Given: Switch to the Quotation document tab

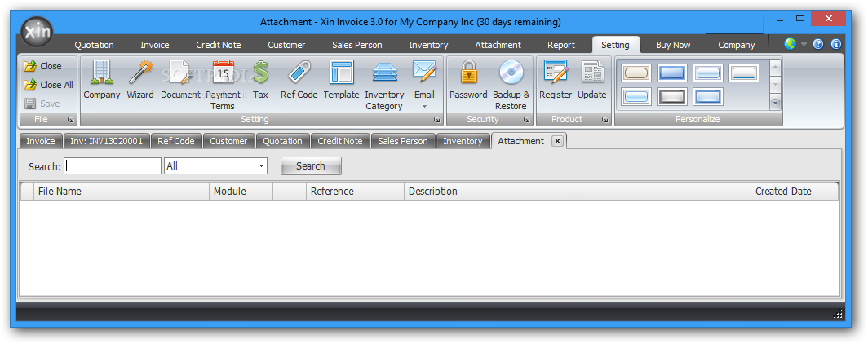Looking at the screenshot, I should (283, 141).
